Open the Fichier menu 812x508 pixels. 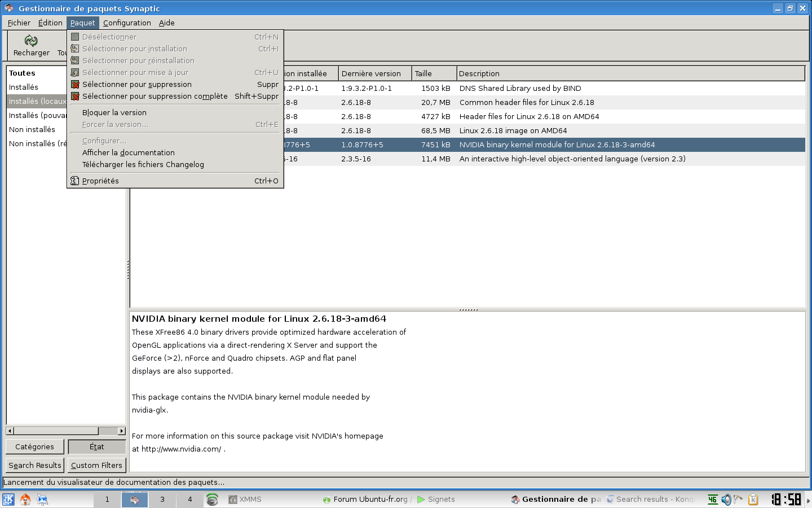tap(19, 23)
